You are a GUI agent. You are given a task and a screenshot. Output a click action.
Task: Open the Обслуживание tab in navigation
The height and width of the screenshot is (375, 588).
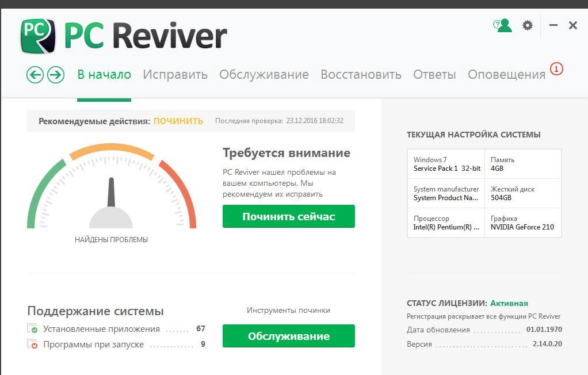264,74
